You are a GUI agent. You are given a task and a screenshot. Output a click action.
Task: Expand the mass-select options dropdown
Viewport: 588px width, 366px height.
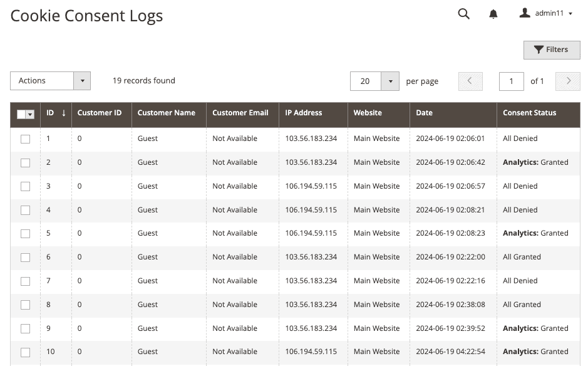point(30,114)
